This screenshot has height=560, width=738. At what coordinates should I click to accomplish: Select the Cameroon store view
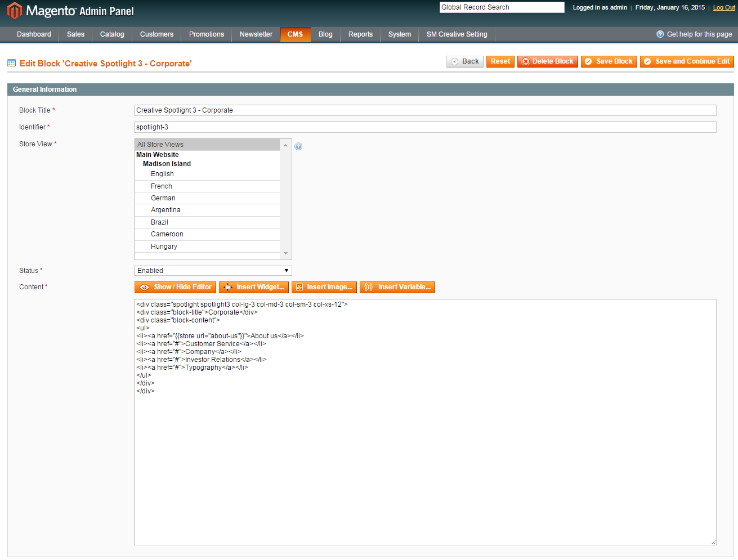pos(207,234)
